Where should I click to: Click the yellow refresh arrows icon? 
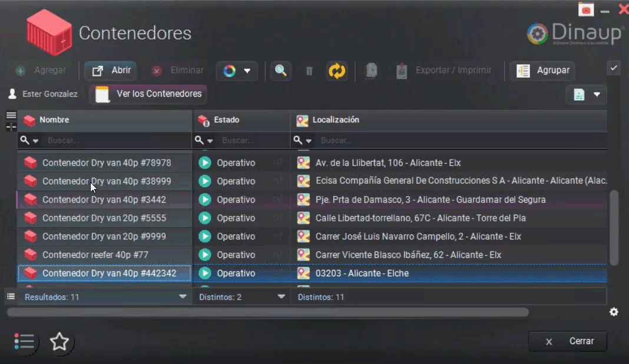coord(337,71)
